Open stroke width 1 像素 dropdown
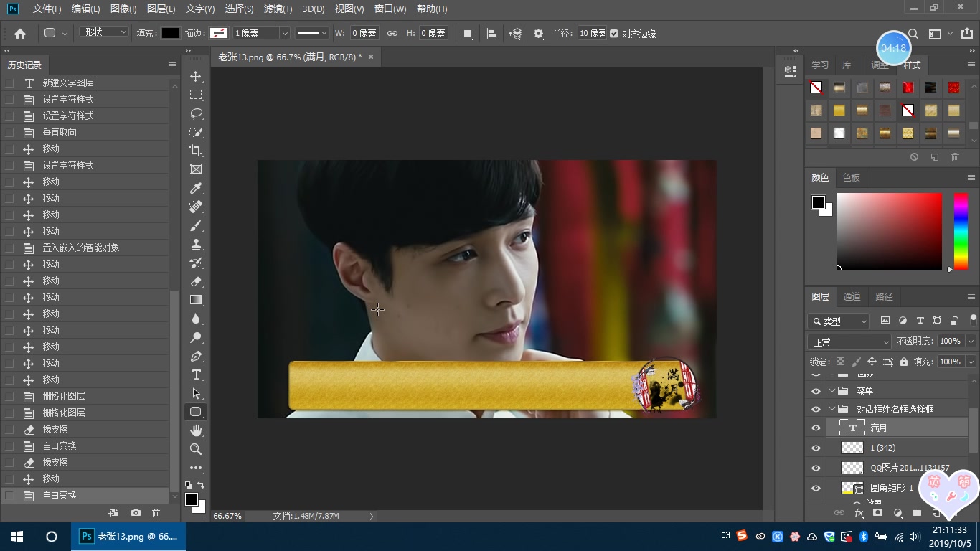 pyautogui.click(x=285, y=33)
